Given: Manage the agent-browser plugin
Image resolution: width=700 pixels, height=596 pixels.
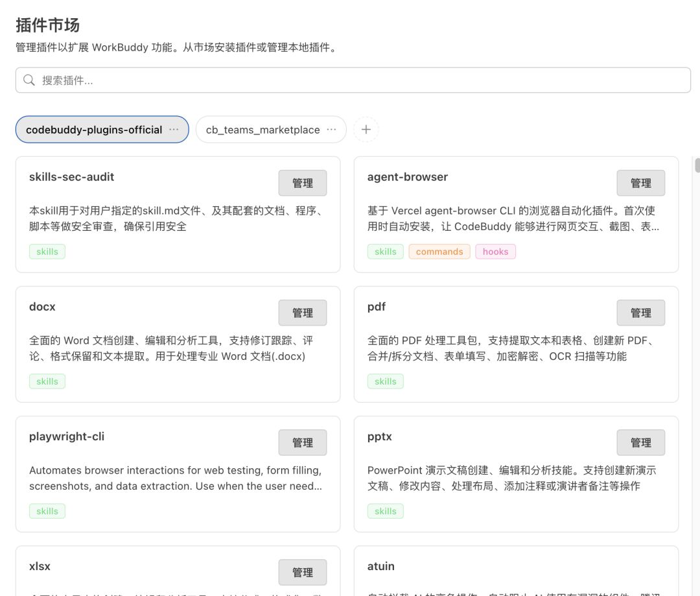Looking at the screenshot, I should point(641,183).
